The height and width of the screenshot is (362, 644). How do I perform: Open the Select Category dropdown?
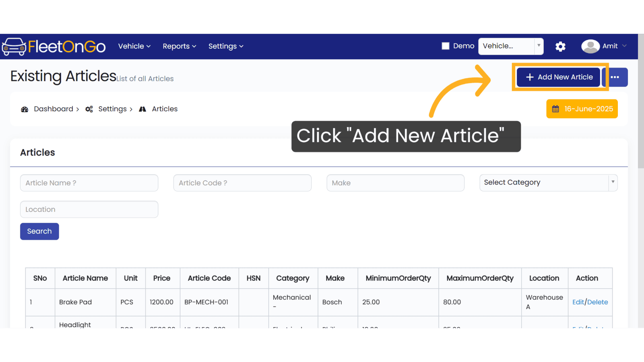point(549,183)
